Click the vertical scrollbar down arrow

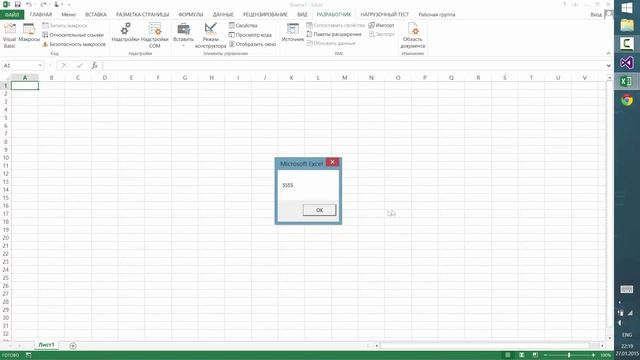609,338
